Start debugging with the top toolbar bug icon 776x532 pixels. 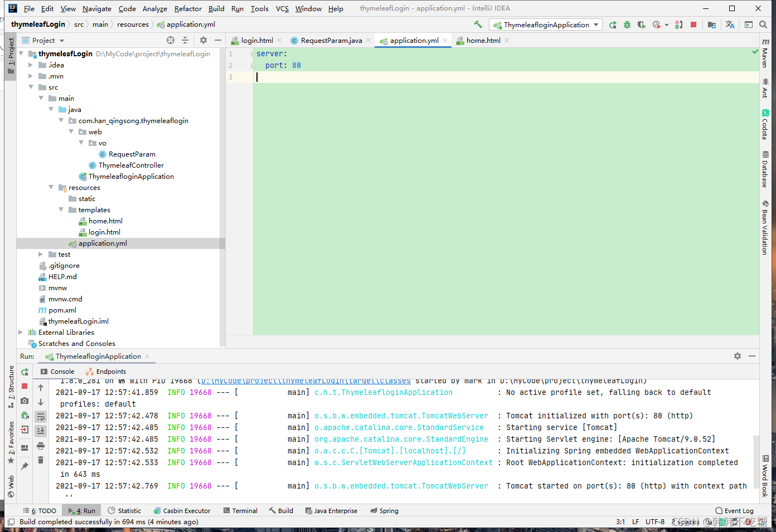[x=627, y=25]
